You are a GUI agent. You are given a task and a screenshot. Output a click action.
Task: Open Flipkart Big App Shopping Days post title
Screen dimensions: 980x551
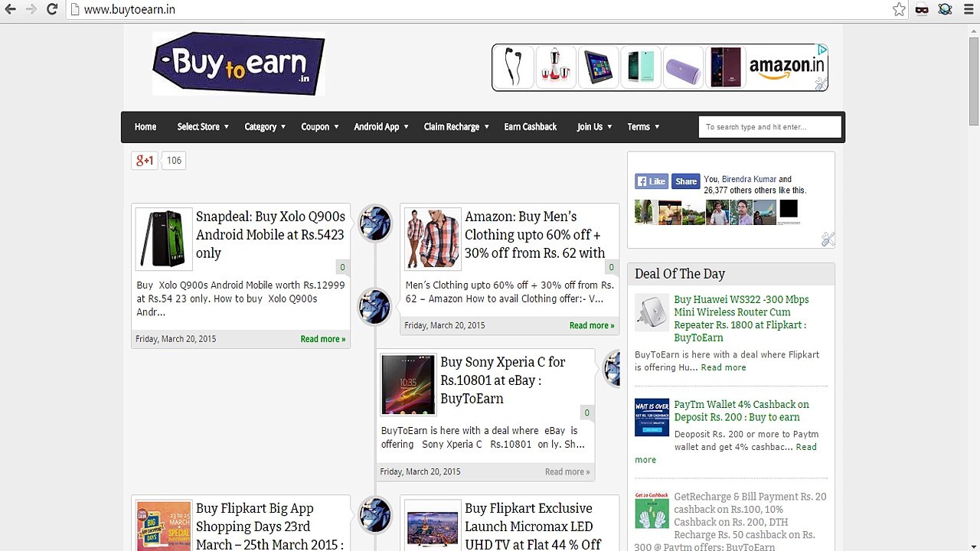[270, 527]
